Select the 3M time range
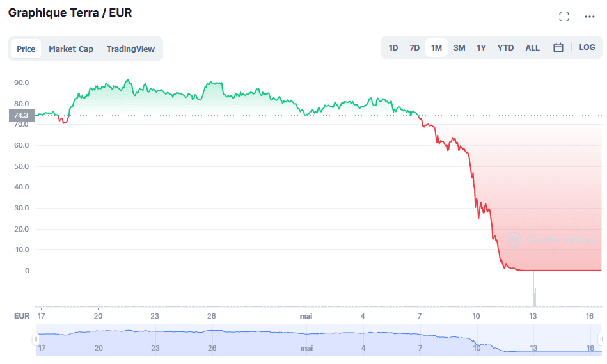Viewport: 607px width, 364px height. (x=459, y=47)
